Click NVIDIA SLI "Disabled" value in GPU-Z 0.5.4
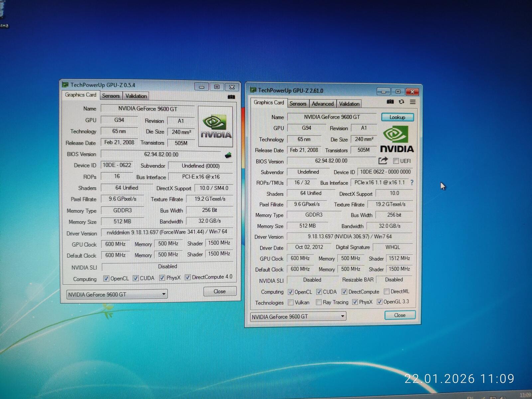This screenshot has height=399, width=532. click(x=168, y=266)
